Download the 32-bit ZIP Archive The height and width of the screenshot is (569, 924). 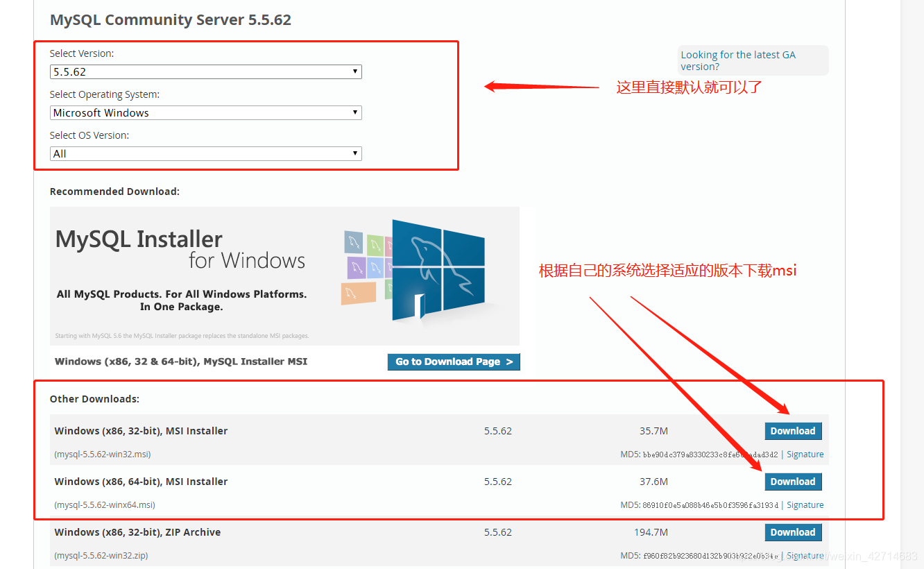[x=793, y=532]
